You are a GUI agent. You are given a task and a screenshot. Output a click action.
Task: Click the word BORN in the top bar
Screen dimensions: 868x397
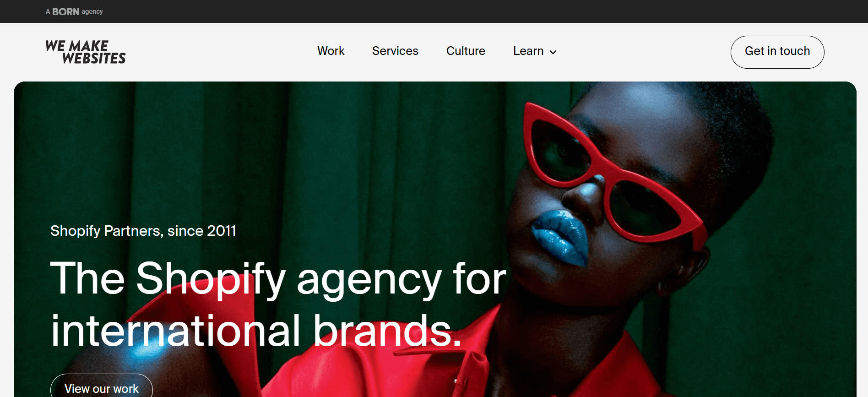[66, 11]
